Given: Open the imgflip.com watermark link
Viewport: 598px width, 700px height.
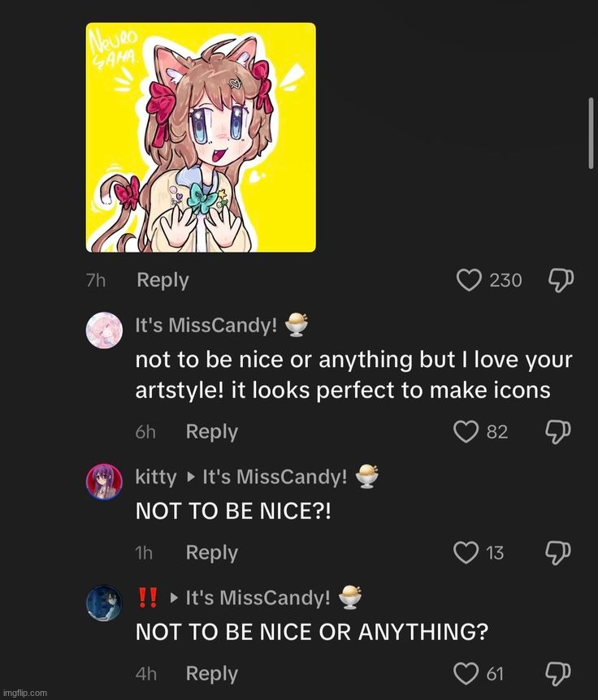Looking at the screenshot, I should click(x=25, y=692).
